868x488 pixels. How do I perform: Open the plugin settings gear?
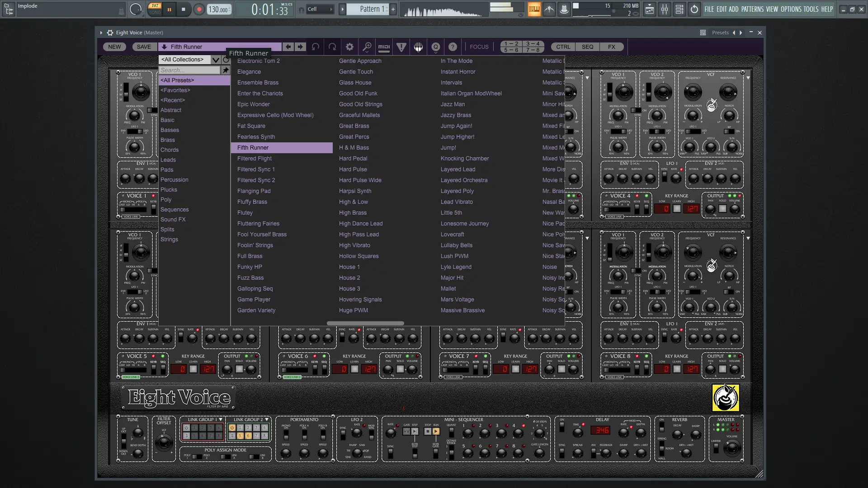(349, 47)
